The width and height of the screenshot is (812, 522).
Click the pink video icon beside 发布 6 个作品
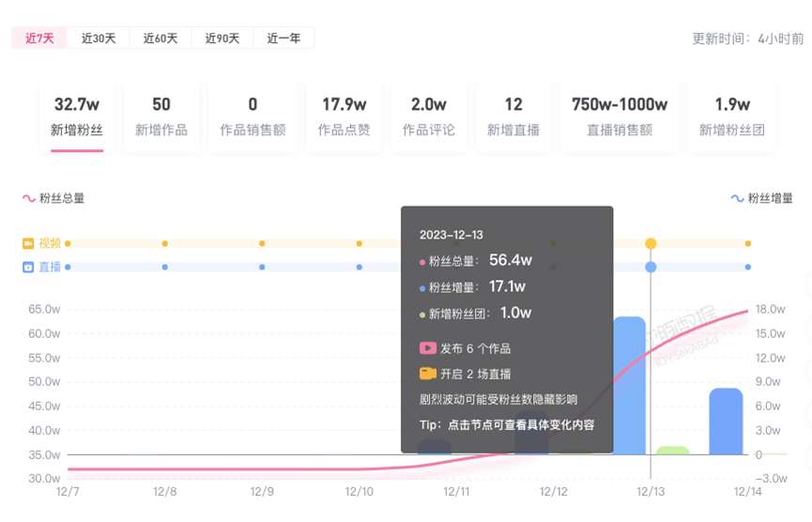(428, 348)
